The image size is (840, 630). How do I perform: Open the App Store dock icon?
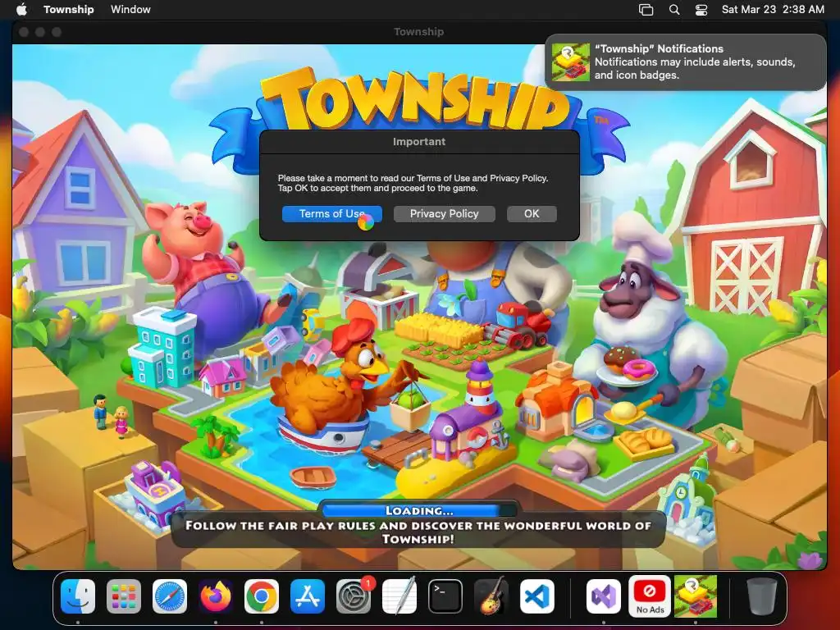click(x=308, y=596)
